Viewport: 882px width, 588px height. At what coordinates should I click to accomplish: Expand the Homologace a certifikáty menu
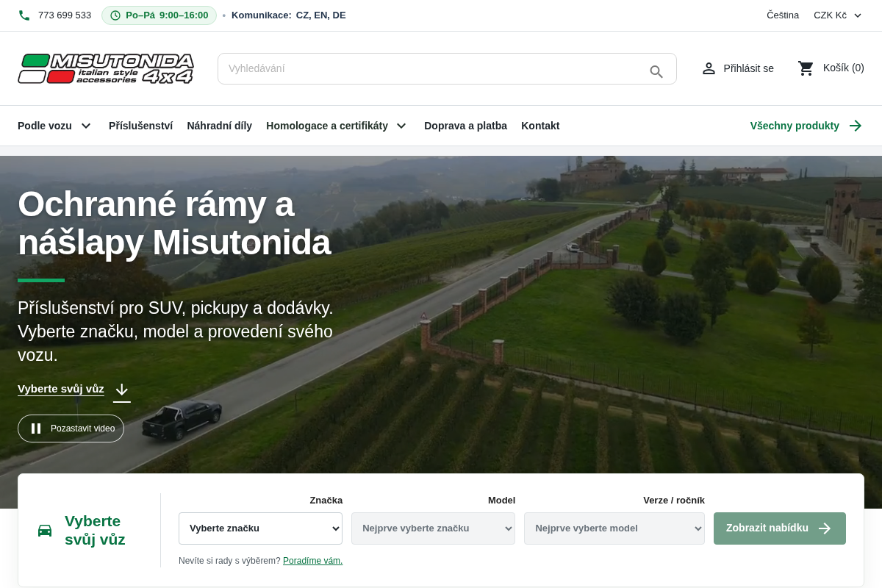(x=337, y=126)
